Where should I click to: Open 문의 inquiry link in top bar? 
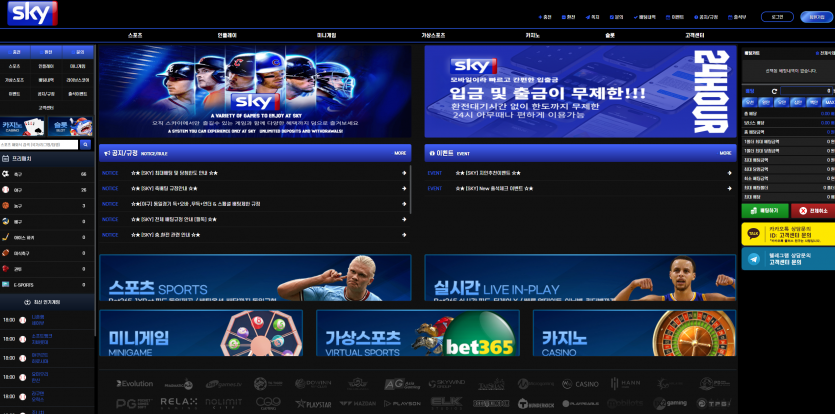pyautogui.click(x=617, y=17)
